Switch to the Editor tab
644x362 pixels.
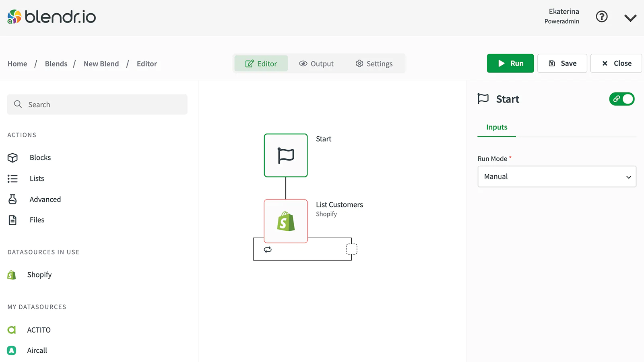tap(261, 64)
